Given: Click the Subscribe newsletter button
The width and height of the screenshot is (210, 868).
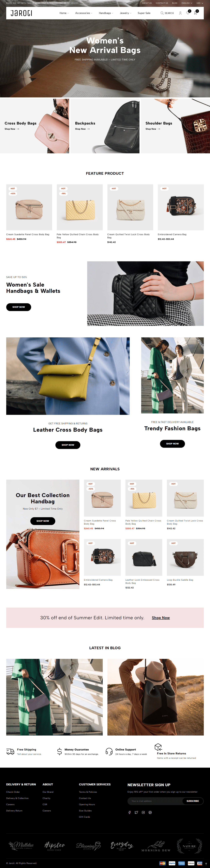Looking at the screenshot, I should pyautogui.click(x=193, y=801).
